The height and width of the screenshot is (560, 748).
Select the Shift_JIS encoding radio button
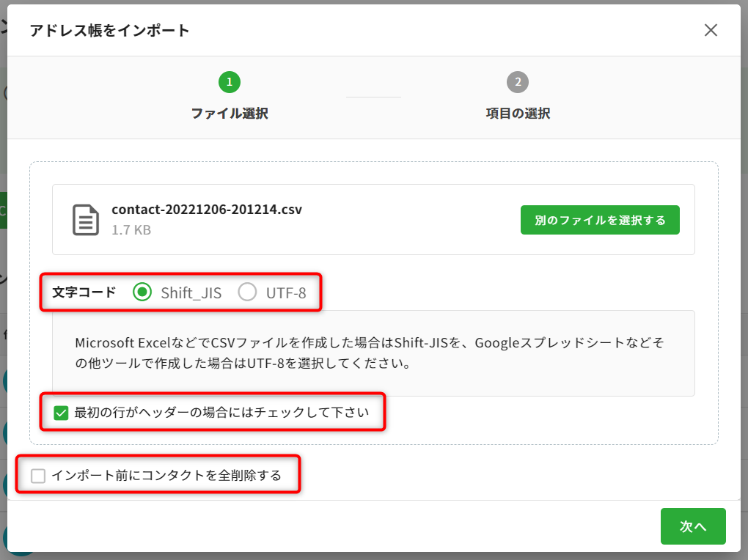click(x=142, y=292)
